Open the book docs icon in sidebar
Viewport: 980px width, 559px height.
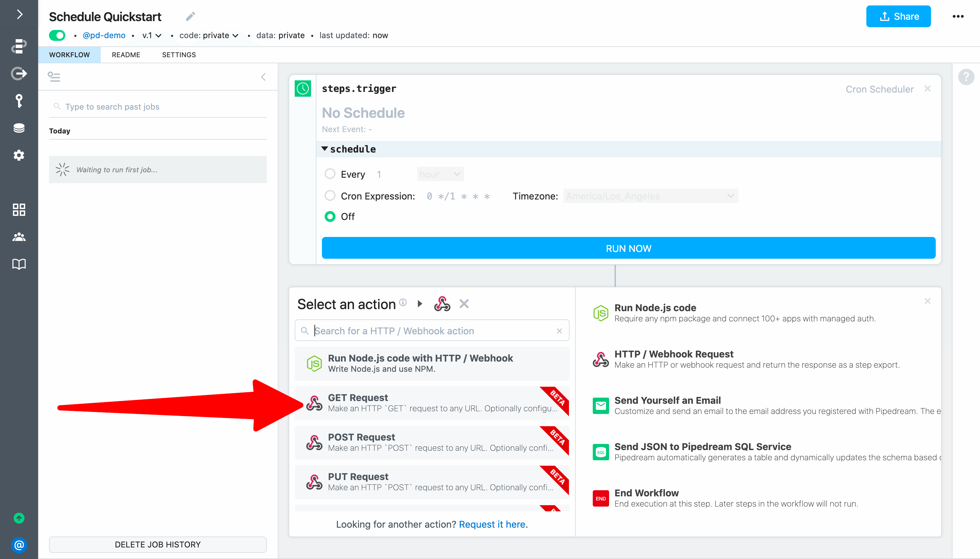[x=19, y=264]
